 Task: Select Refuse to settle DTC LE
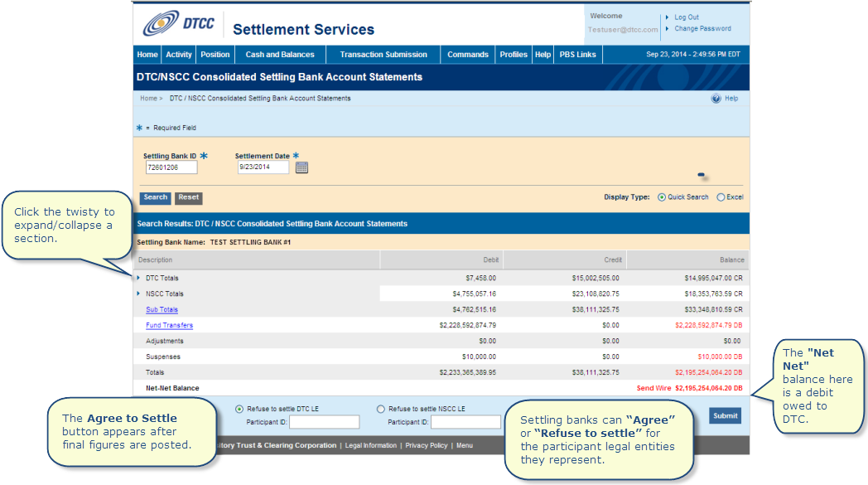pos(239,409)
